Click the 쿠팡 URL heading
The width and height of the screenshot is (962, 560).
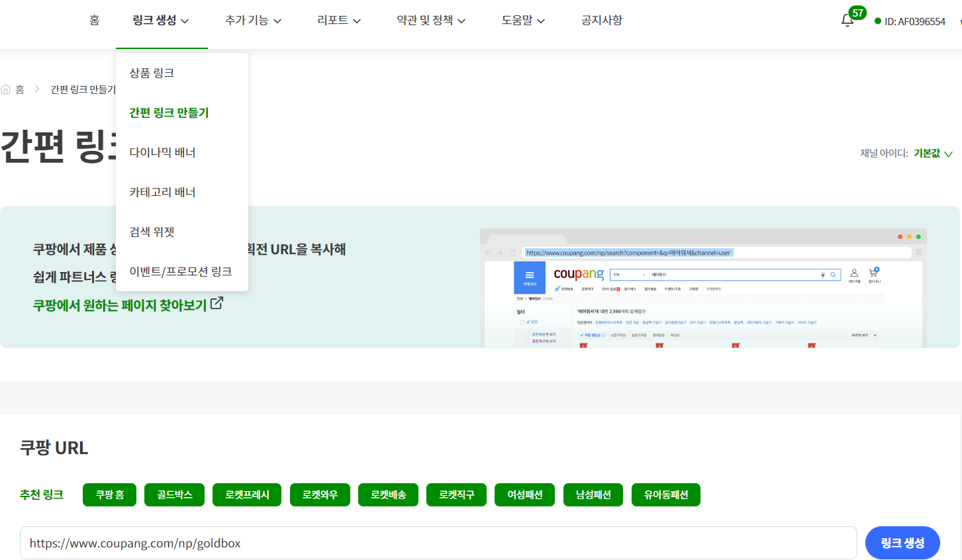click(x=54, y=447)
